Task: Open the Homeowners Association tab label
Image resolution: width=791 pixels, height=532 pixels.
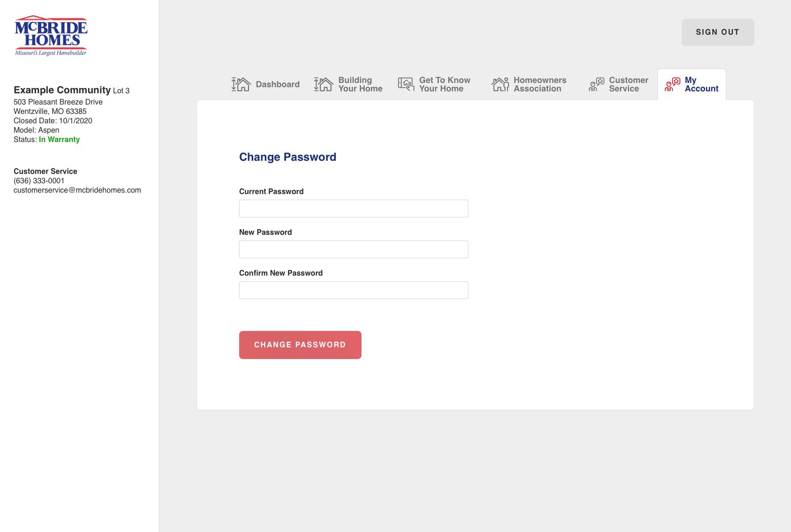Action: click(540, 84)
